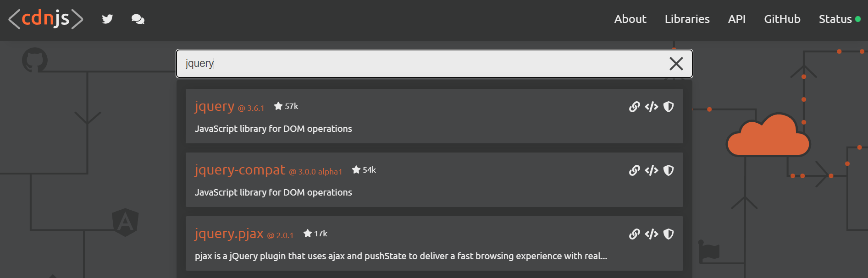Click the 57k star count
868x278 pixels.
(x=291, y=106)
